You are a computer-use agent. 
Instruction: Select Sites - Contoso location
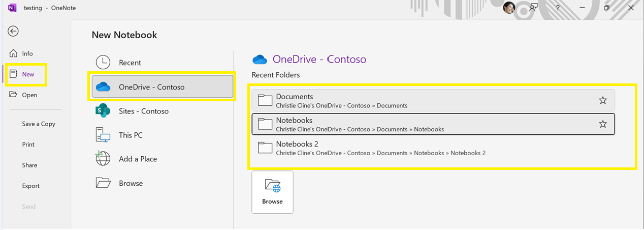(162, 111)
